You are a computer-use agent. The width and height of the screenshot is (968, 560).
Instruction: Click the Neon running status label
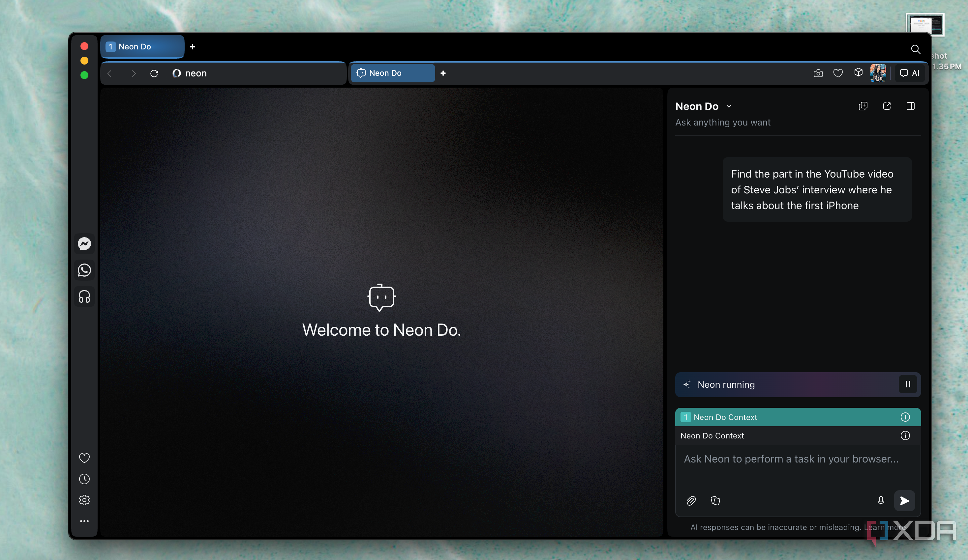726,384
